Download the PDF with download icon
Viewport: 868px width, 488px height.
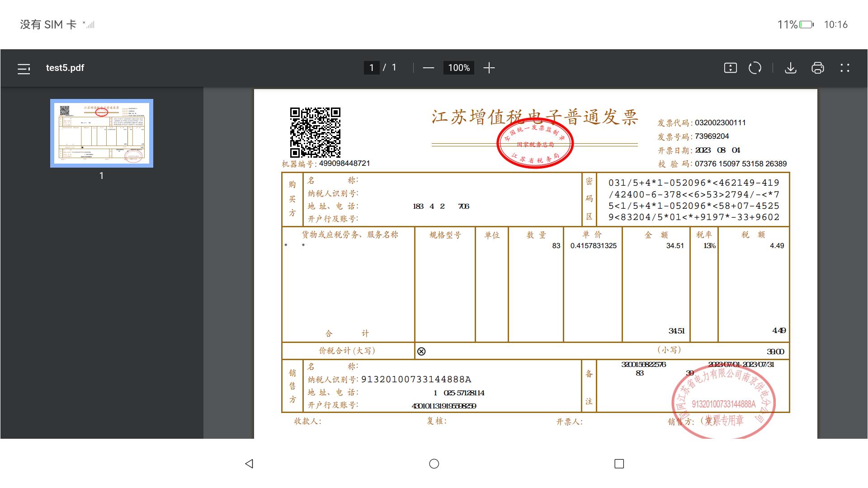click(791, 68)
